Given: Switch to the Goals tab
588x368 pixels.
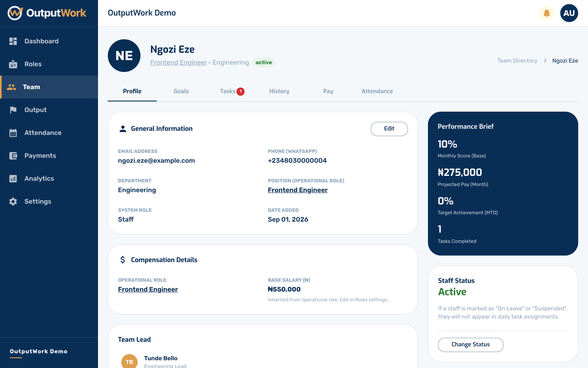Looking at the screenshot, I should (181, 91).
